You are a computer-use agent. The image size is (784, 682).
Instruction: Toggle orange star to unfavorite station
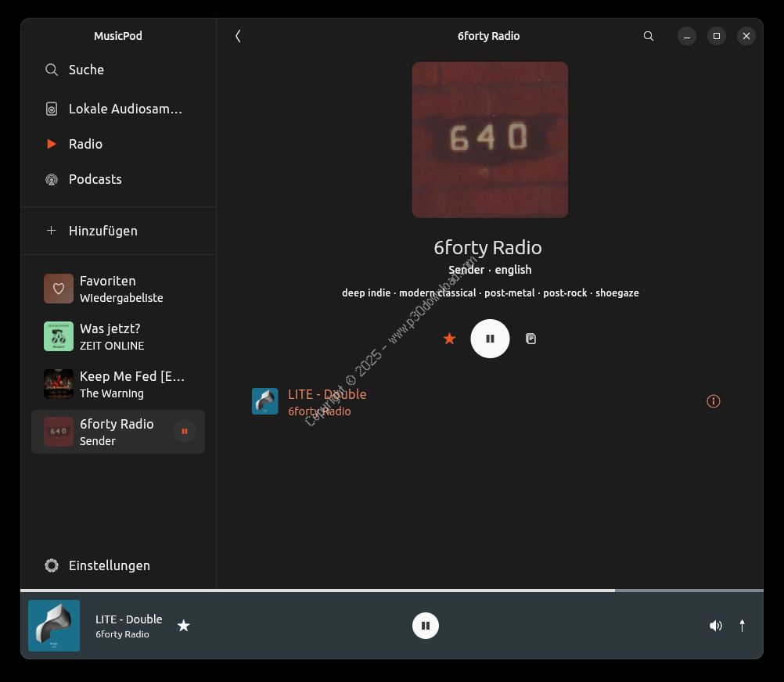click(x=449, y=339)
